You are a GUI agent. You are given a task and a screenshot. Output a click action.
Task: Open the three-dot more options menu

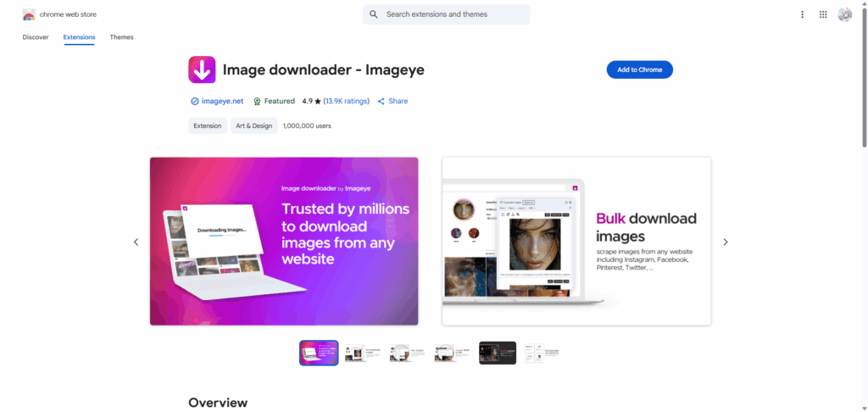802,14
